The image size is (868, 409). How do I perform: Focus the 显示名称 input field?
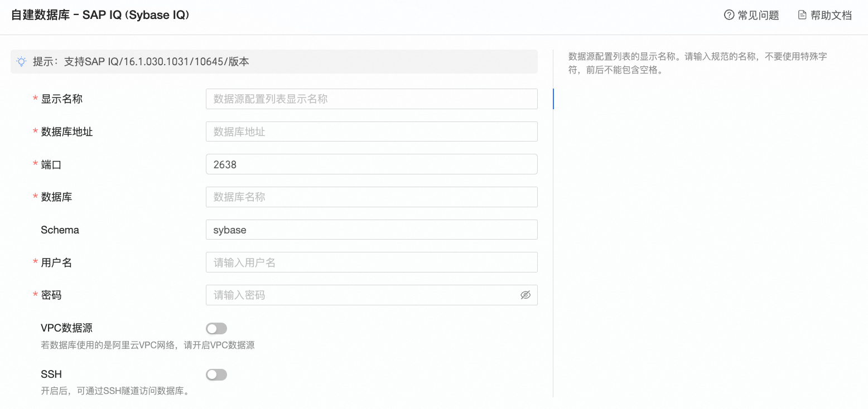tap(372, 99)
